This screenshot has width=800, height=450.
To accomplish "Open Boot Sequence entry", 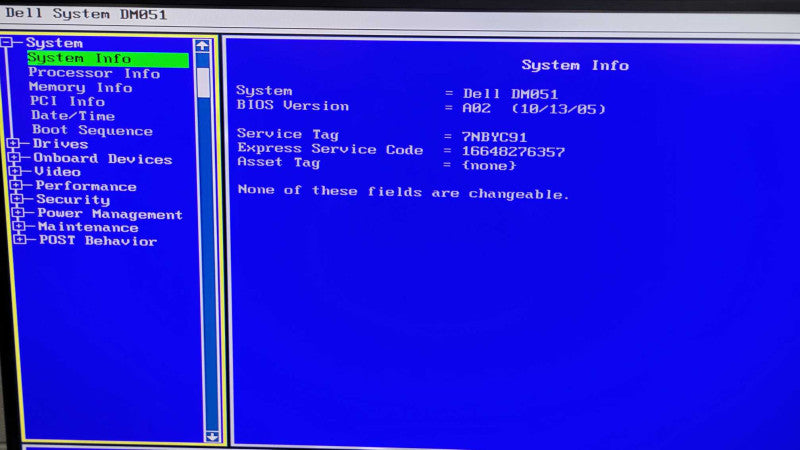I will tap(92, 130).
